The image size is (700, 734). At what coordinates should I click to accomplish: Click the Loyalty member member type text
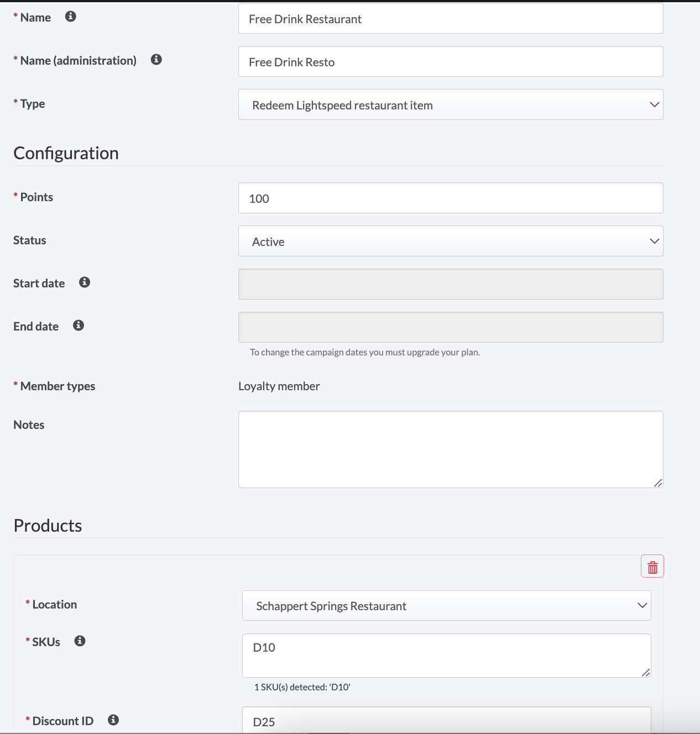pos(279,386)
